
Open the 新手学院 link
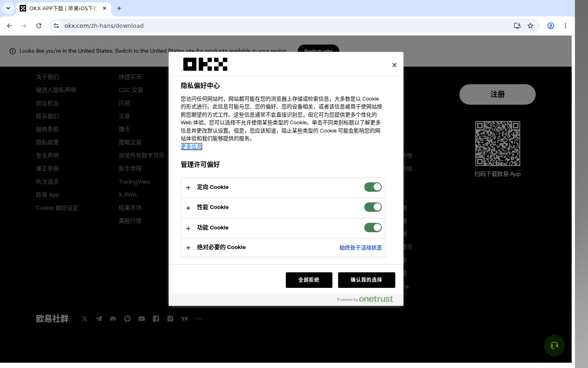130,168
